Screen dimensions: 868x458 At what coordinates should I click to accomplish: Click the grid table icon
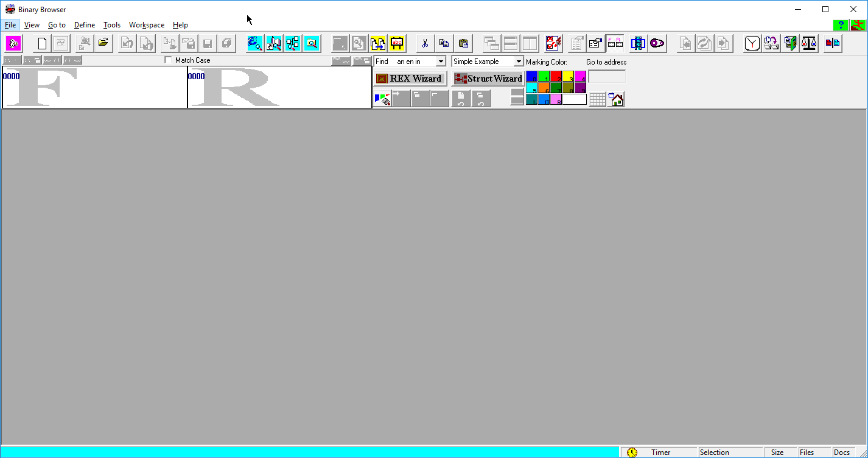598,99
